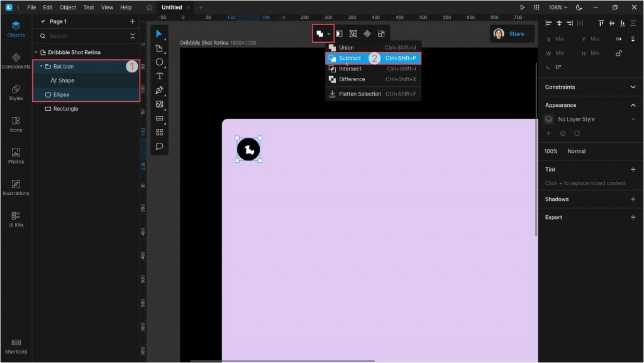This screenshot has width=644, height=363.
Task: Open the zoom level dropdown 108%
Action: 557,8
